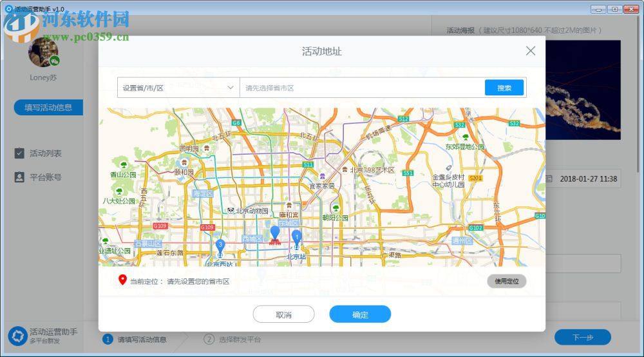
Task: Click 香山公园 tree icon on map
Action: (x=123, y=166)
